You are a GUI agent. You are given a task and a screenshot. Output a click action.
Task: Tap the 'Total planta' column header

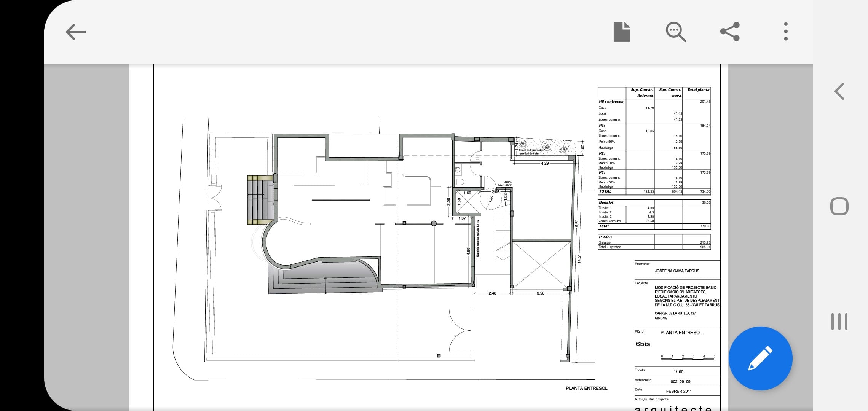tap(698, 90)
